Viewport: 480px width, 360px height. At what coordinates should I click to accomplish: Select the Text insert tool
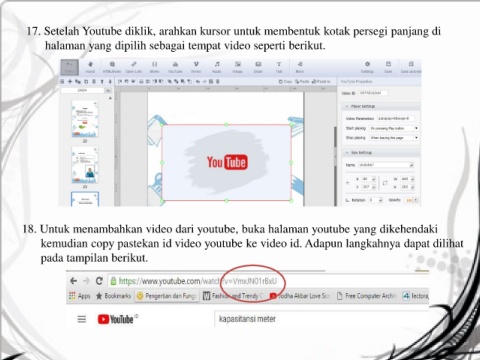pyautogui.click(x=279, y=67)
